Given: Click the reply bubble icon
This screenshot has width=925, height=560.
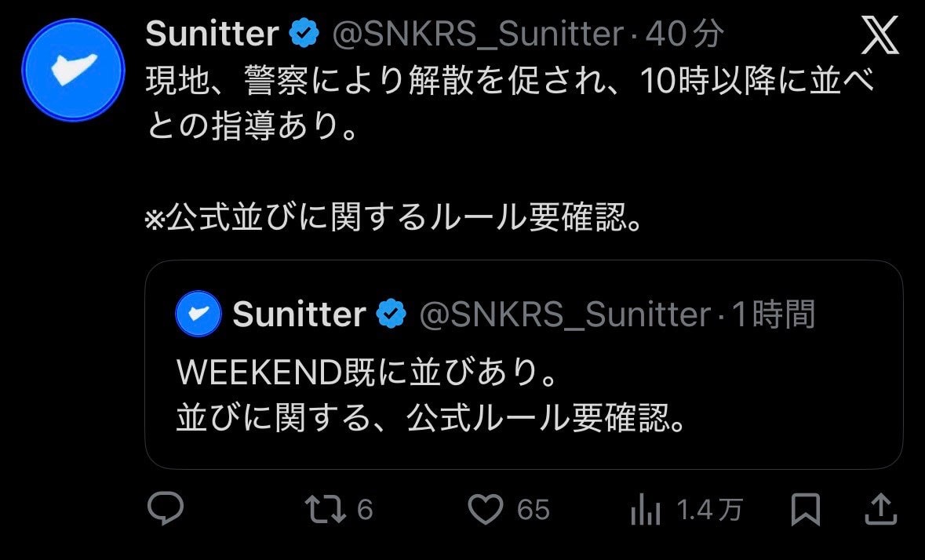Looking at the screenshot, I should point(165,510).
